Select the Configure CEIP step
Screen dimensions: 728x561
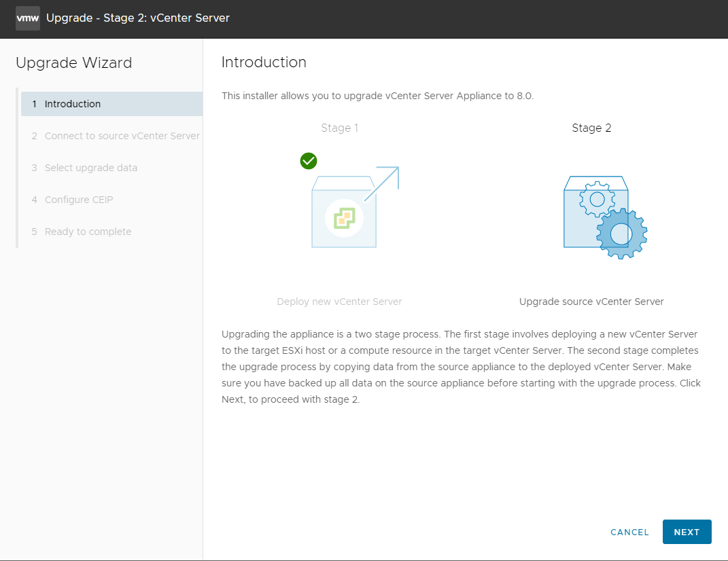[112, 200]
